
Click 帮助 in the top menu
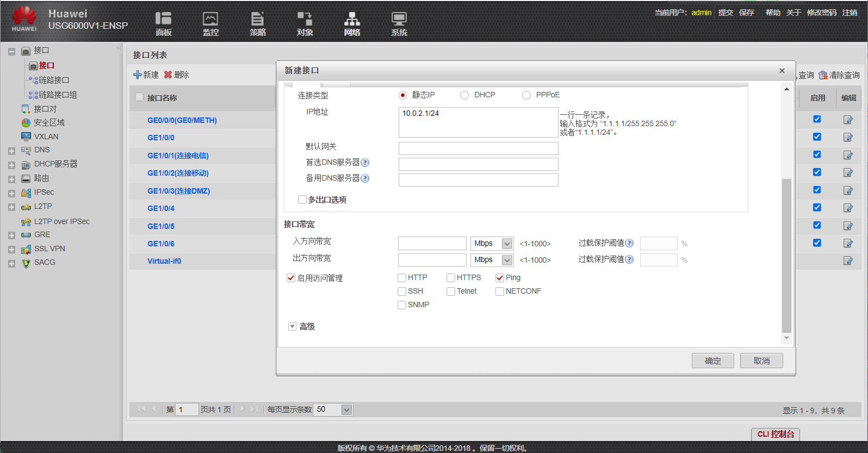click(x=773, y=13)
